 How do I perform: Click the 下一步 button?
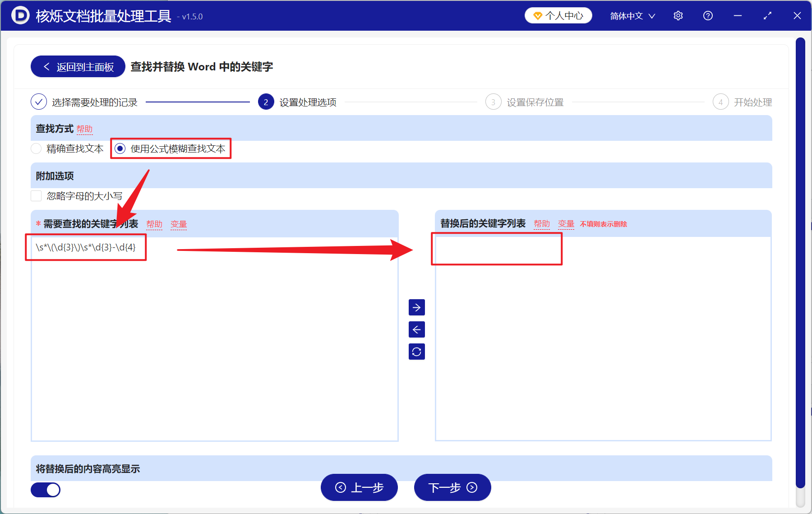click(x=452, y=488)
